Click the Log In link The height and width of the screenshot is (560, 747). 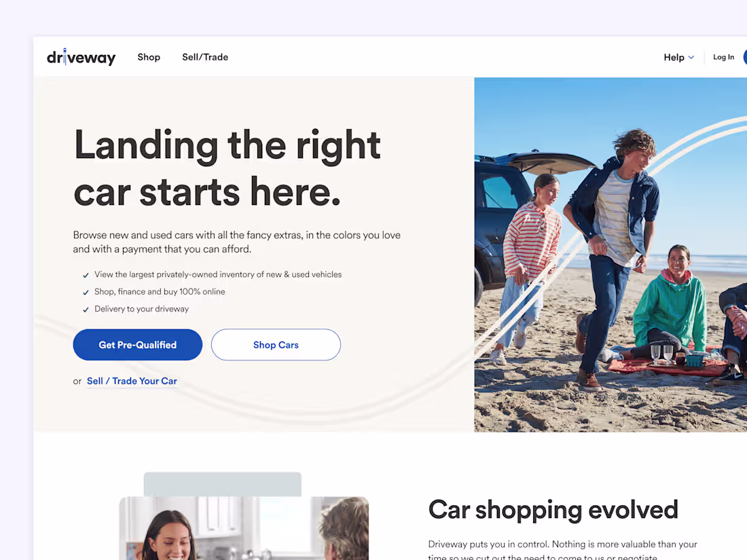pyautogui.click(x=723, y=57)
